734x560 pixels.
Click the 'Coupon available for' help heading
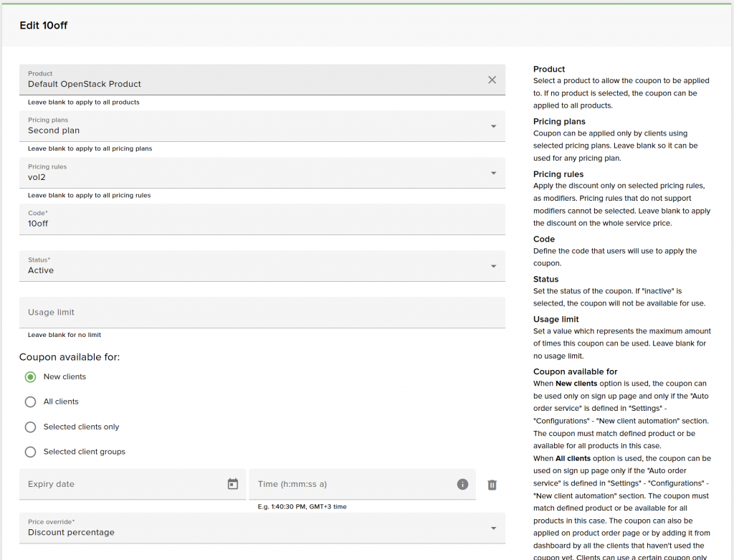pos(576,371)
